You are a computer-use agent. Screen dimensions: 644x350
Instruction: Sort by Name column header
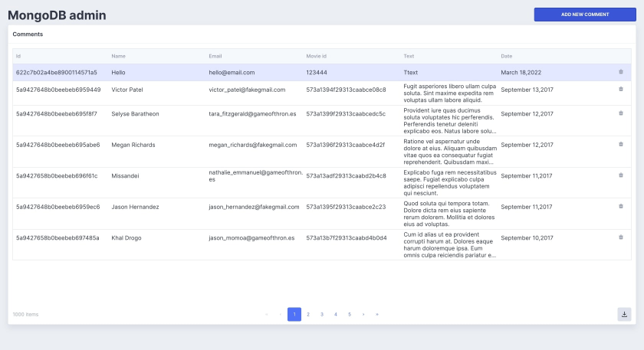click(118, 56)
